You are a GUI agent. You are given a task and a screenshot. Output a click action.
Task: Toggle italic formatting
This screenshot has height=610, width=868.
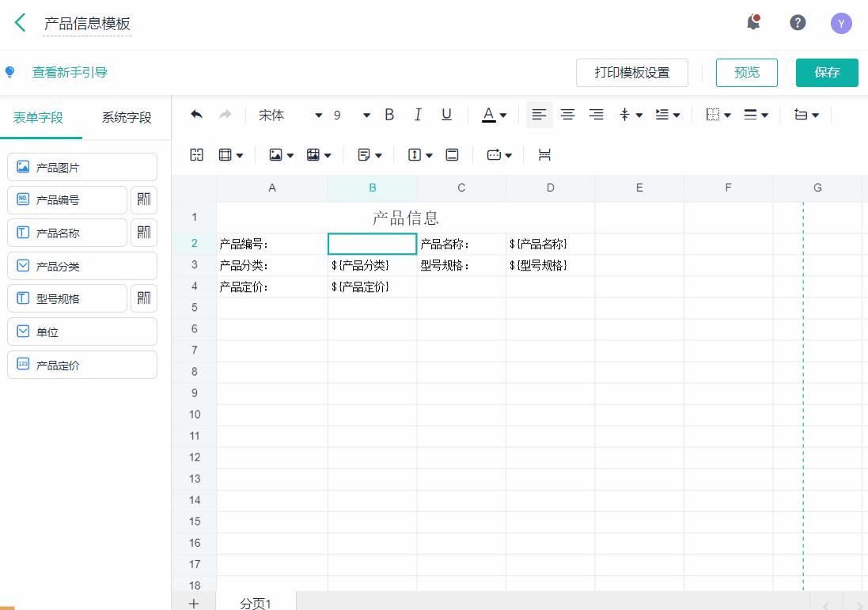click(418, 114)
